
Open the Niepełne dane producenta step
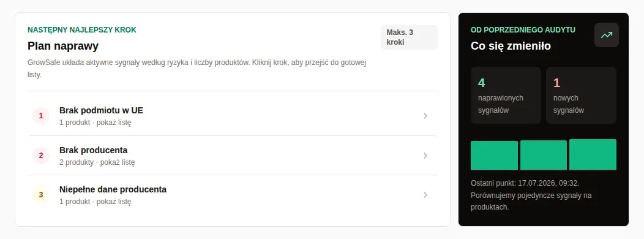(233, 195)
